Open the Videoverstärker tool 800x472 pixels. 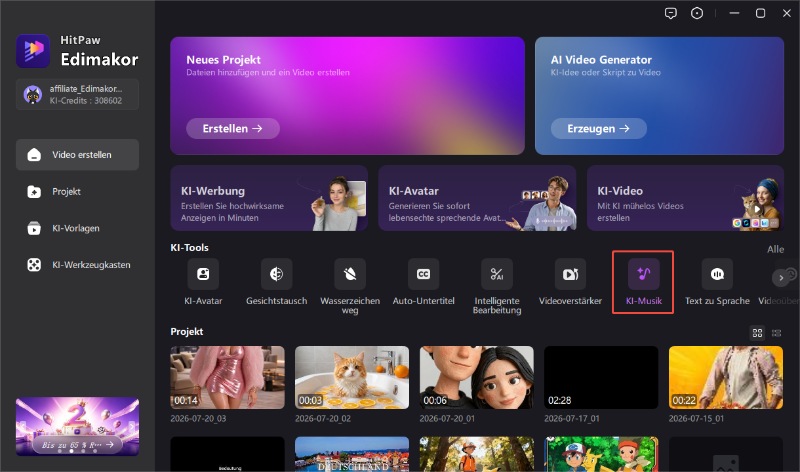coord(570,274)
